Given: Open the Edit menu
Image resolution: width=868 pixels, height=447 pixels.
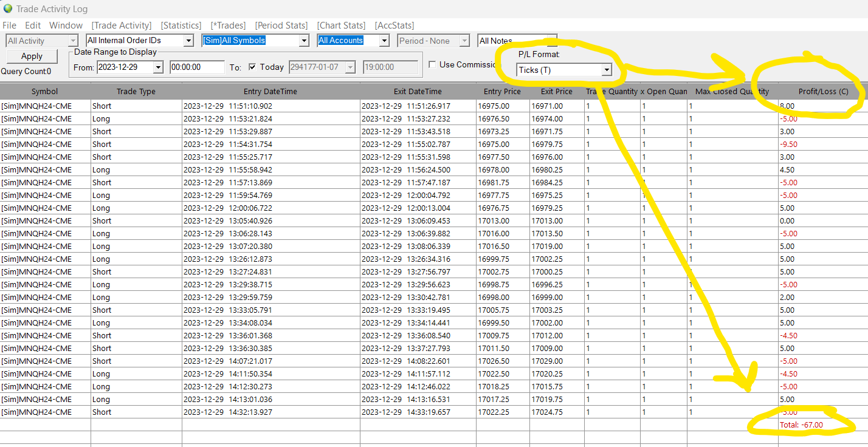Looking at the screenshot, I should pos(33,25).
